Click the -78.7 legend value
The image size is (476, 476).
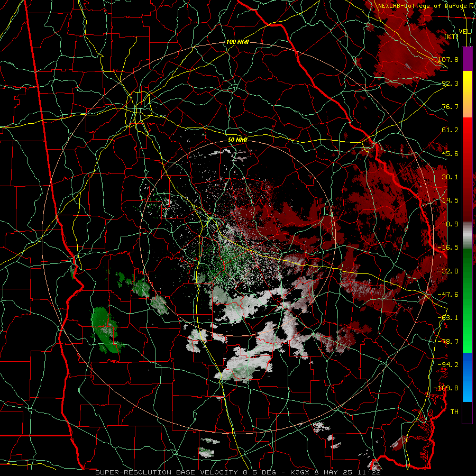(x=448, y=341)
